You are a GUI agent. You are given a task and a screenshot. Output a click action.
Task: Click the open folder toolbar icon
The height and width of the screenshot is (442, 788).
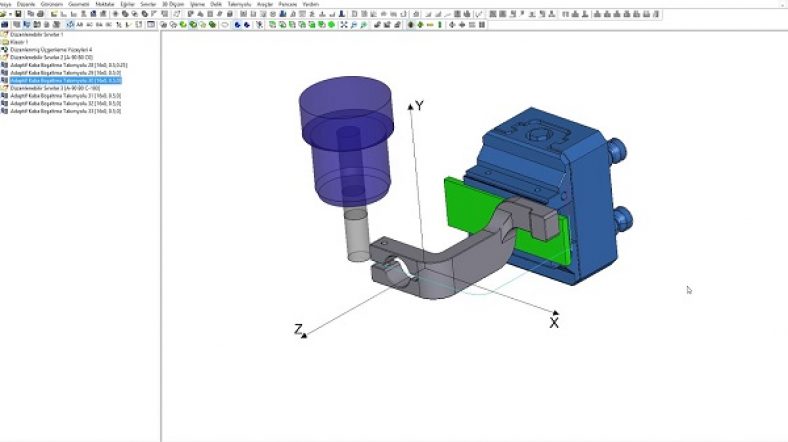click(x=3, y=14)
